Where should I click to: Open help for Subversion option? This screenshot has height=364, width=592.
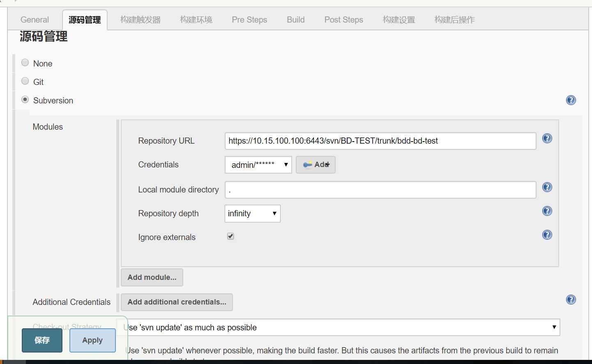tap(571, 100)
